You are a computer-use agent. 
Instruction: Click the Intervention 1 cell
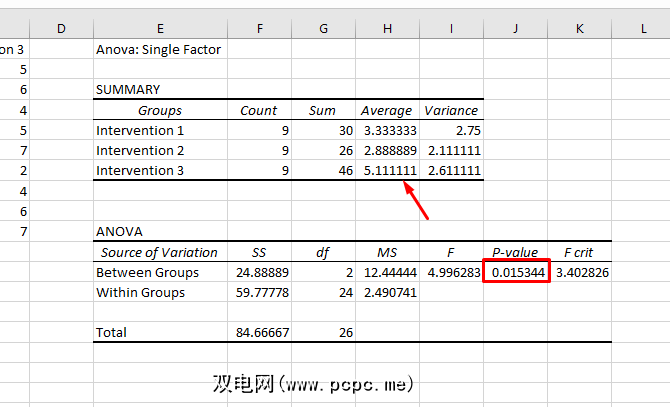[x=160, y=130]
